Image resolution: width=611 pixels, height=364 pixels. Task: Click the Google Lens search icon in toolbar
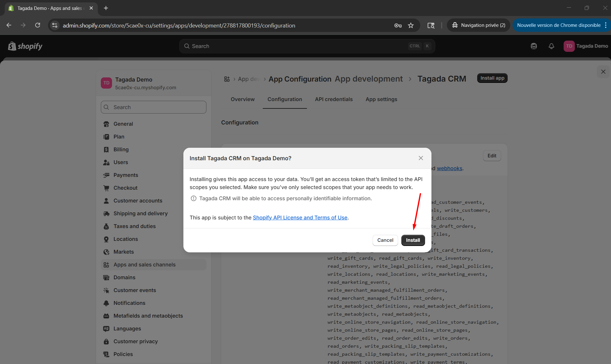431,25
